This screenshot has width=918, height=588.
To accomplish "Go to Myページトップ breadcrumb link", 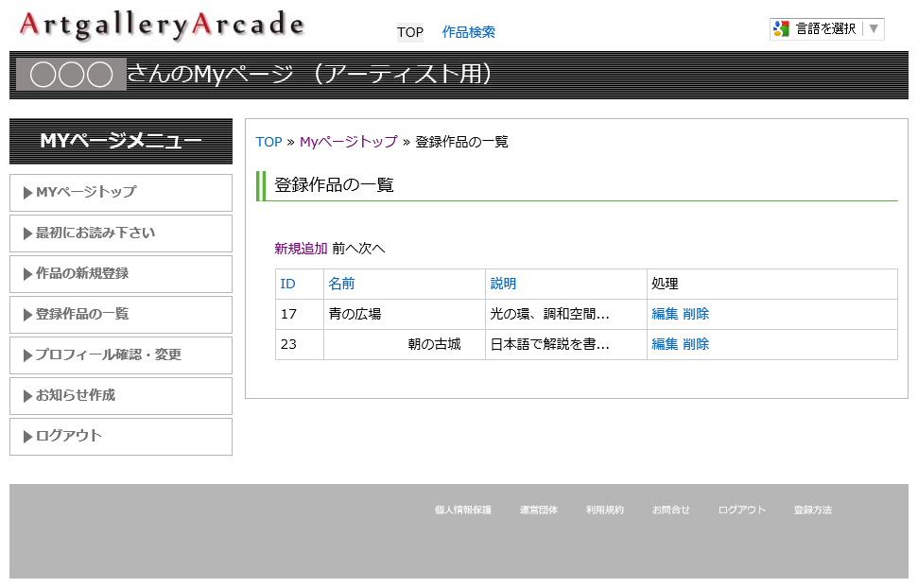I will click(x=348, y=142).
